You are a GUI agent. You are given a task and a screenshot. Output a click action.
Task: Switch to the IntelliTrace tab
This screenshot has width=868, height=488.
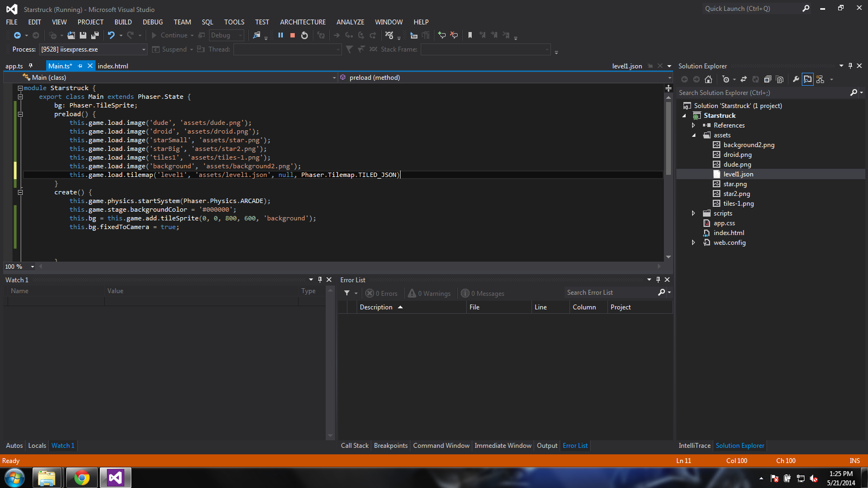694,446
